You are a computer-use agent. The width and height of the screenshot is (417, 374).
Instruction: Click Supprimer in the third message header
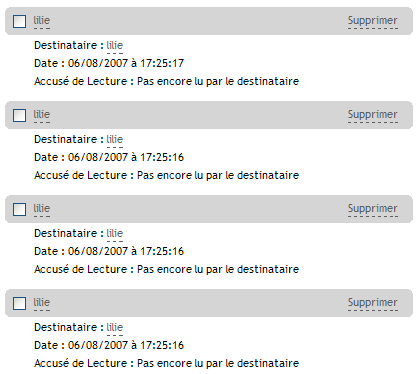coord(373,209)
